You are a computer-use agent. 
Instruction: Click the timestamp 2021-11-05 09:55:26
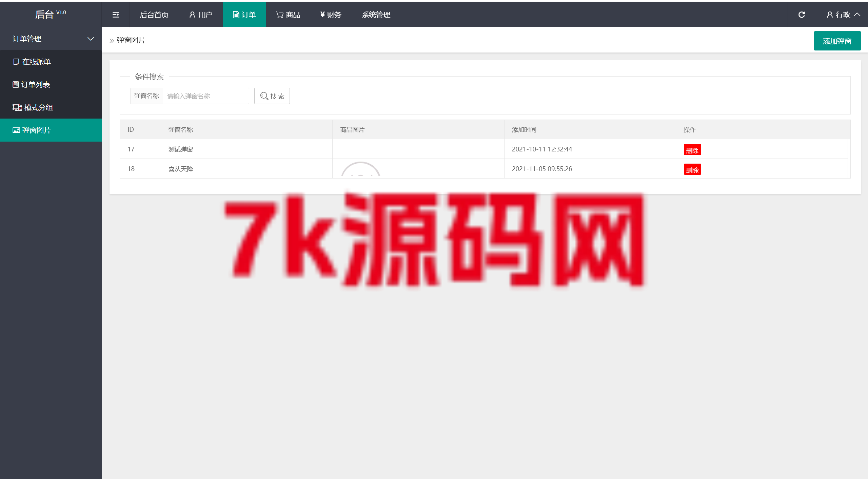[542, 169]
